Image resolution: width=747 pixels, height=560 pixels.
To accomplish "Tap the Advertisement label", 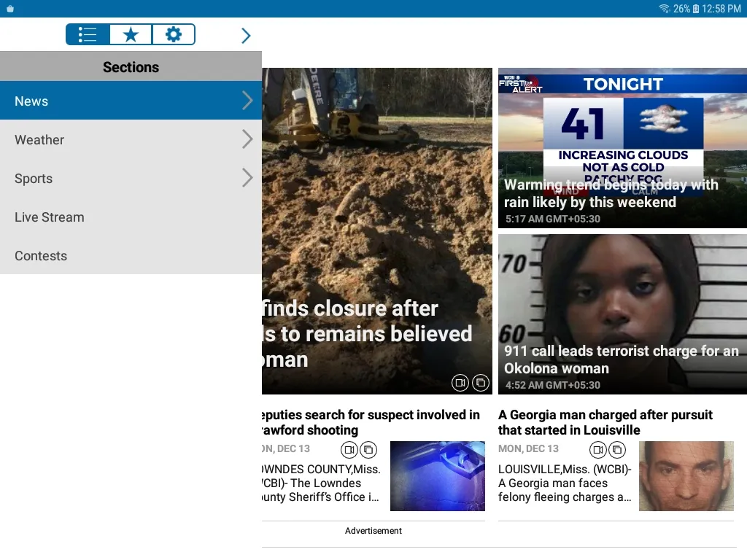I will pos(373,531).
